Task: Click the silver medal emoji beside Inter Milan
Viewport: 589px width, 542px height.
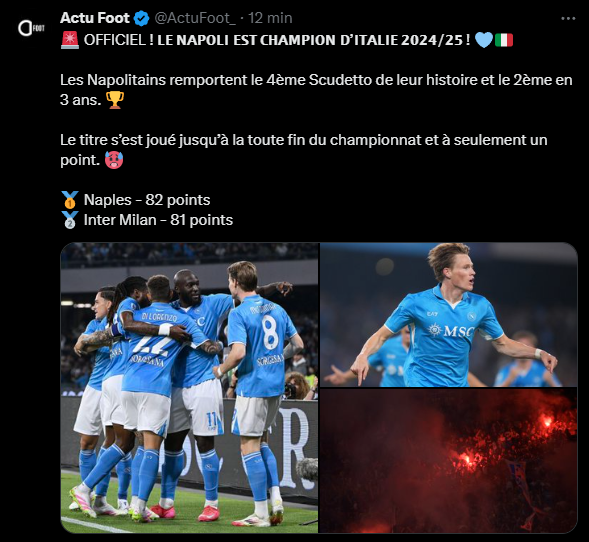Action: pos(70,220)
